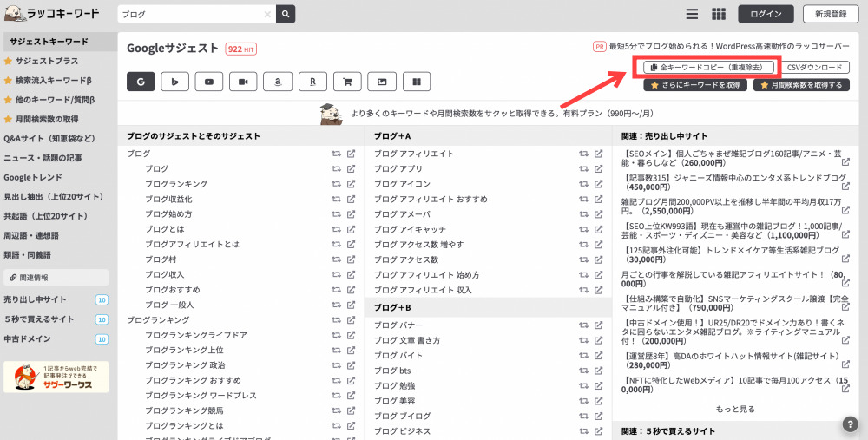Click the CSVダウンロード button
This screenshot has width=868, height=440.
coord(814,67)
